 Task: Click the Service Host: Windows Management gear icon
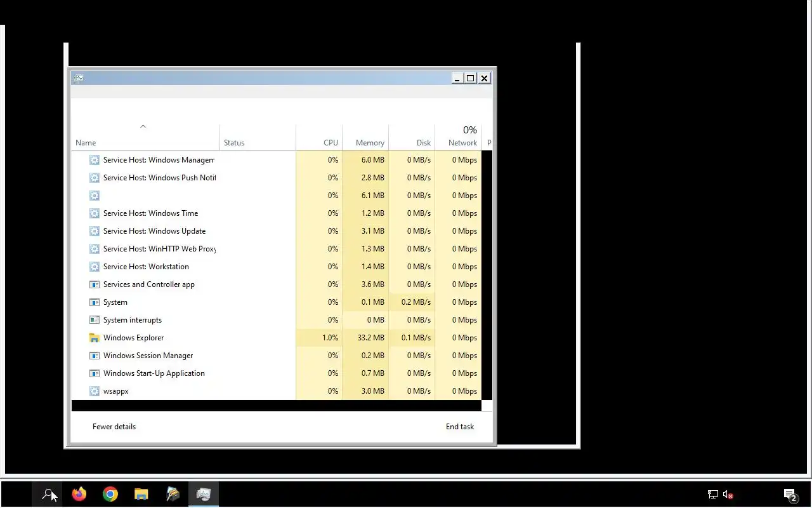pyautogui.click(x=95, y=160)
